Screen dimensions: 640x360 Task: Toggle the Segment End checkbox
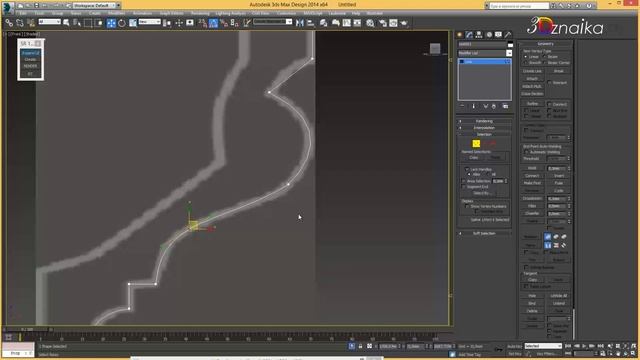(x=464, y=187)
